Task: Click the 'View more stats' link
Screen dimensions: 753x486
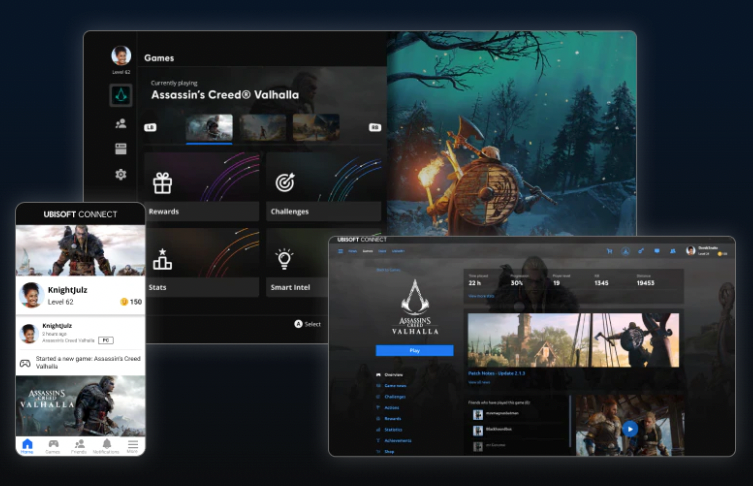Action: pos(481,296)
